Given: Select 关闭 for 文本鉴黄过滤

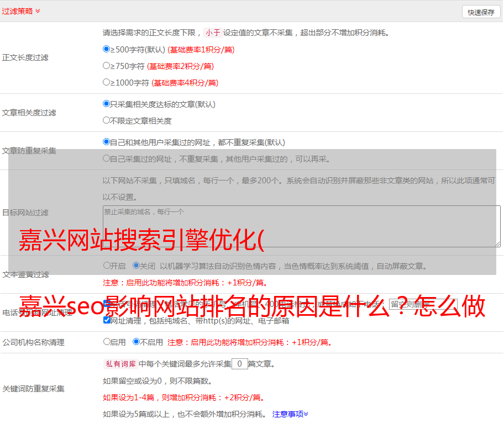Looking at the screenshot, I should [x=136, y=266].
